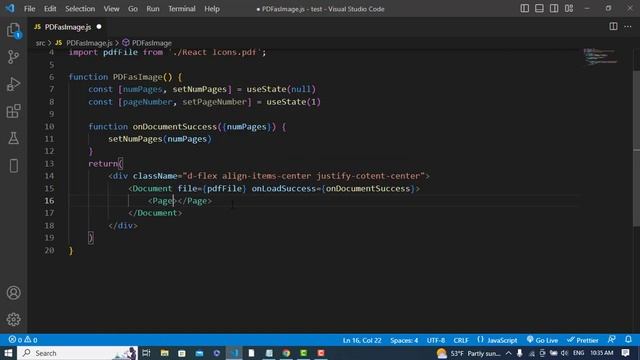Change CRLF end of line sequence
The image size is (640, 360).
tap(461, 340)
